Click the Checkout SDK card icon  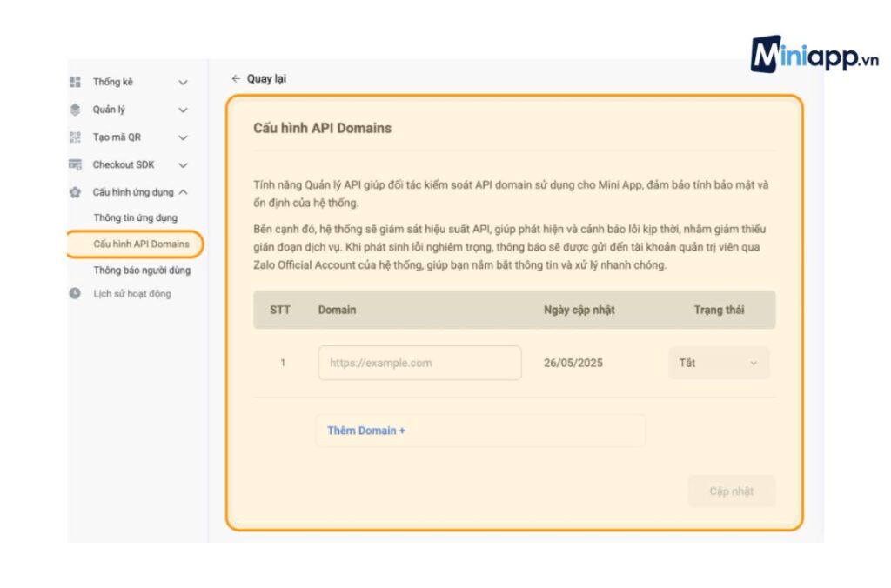[75, 164]
